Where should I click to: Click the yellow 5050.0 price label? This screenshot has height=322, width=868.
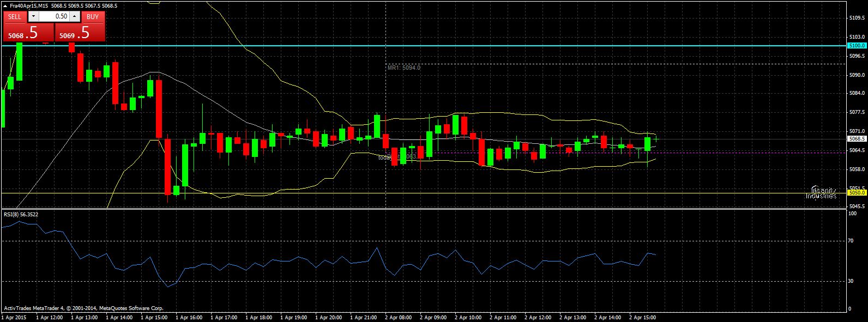click(857, 193)
